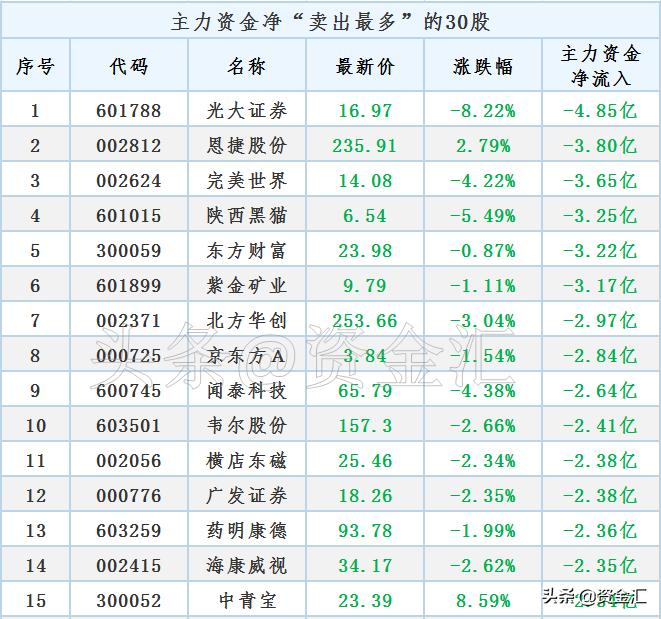Select the name 恩捷股份
The width and height of the screenshot is (661, 619).
(247, 146)
